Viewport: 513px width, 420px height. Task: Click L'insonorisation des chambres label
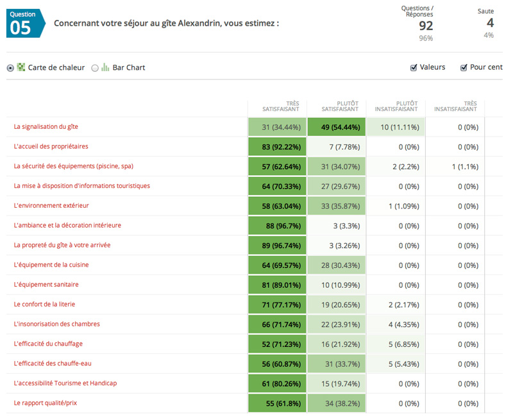56,324
